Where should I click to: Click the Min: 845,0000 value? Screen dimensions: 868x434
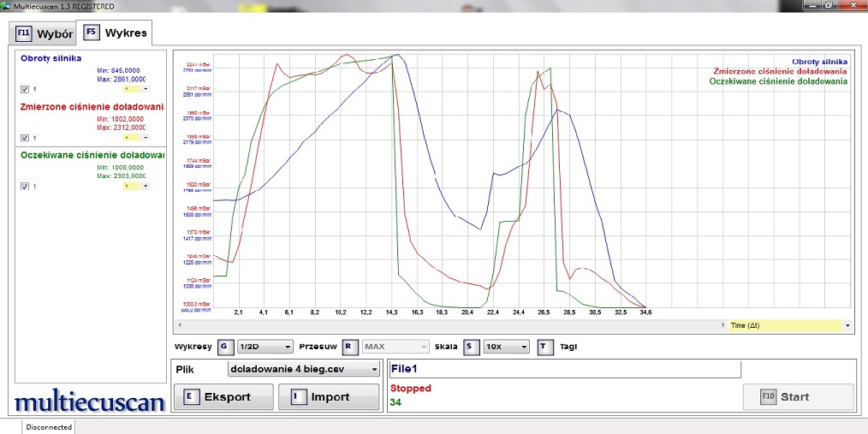tap(118, 71)
